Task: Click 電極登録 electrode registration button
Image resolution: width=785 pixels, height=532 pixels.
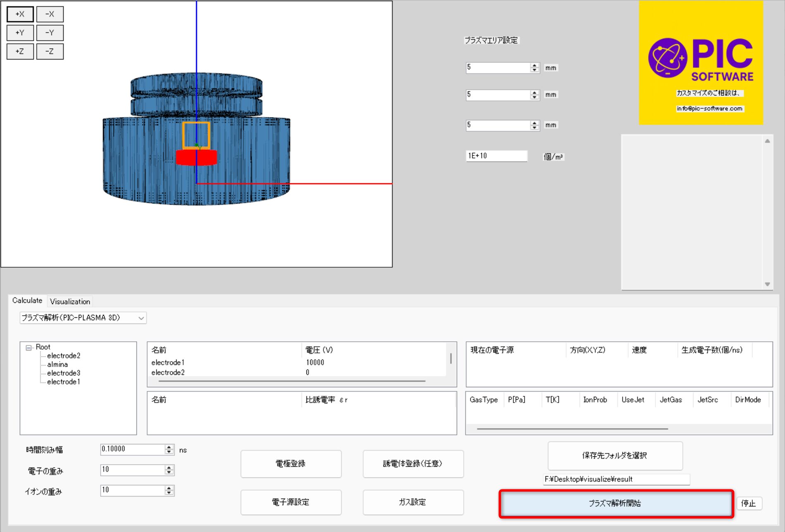Action: pyautogui.click(x=291, y=464)
